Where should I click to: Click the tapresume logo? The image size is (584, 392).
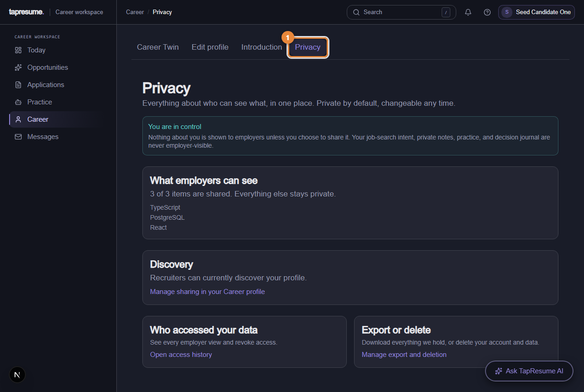(26, 12)
